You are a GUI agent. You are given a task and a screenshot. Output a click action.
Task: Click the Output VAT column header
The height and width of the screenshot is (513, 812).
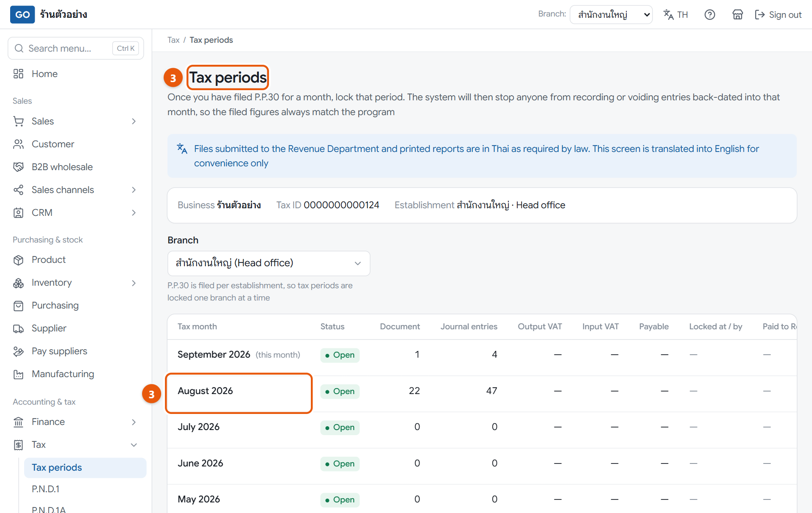click(540, 326)
